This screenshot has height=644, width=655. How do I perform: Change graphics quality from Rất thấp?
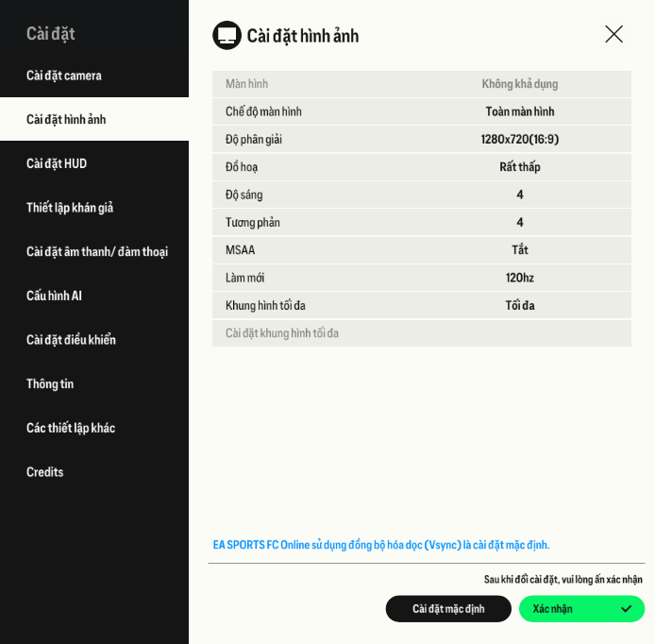point(519,167)
